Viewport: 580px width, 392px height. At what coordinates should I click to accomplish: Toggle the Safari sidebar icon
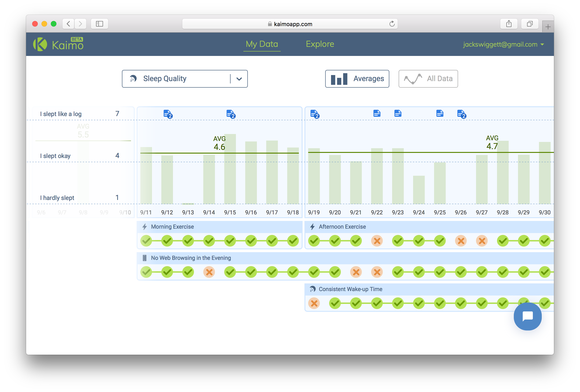(x=99, y=24)
